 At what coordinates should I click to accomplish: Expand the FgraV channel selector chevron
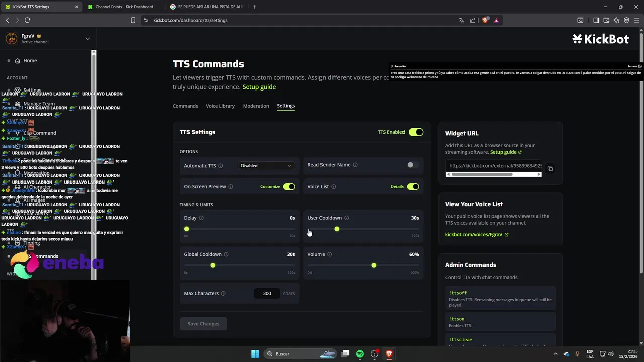pos(87,38)
